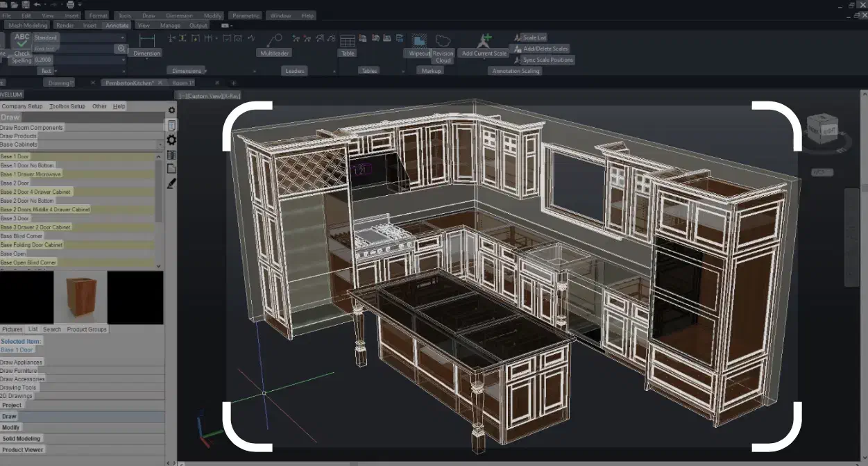Click the Multileader tool icon
868x466 pixels.
tap(274, 40)
